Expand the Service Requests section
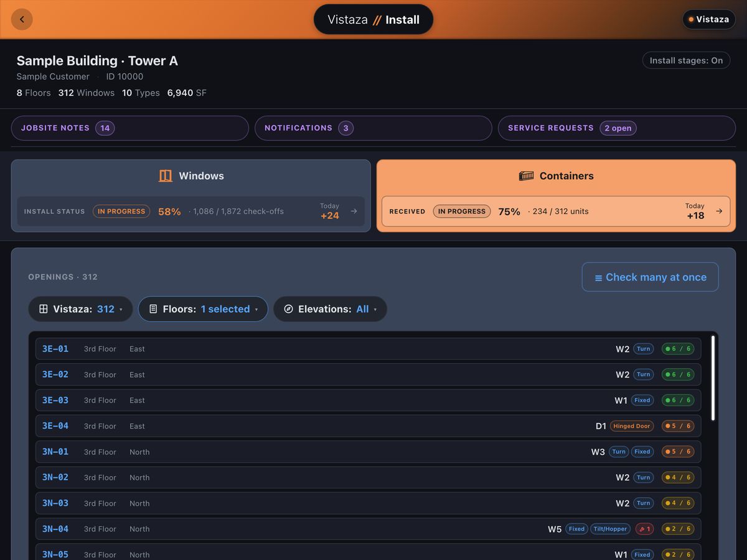 [617, 128]
